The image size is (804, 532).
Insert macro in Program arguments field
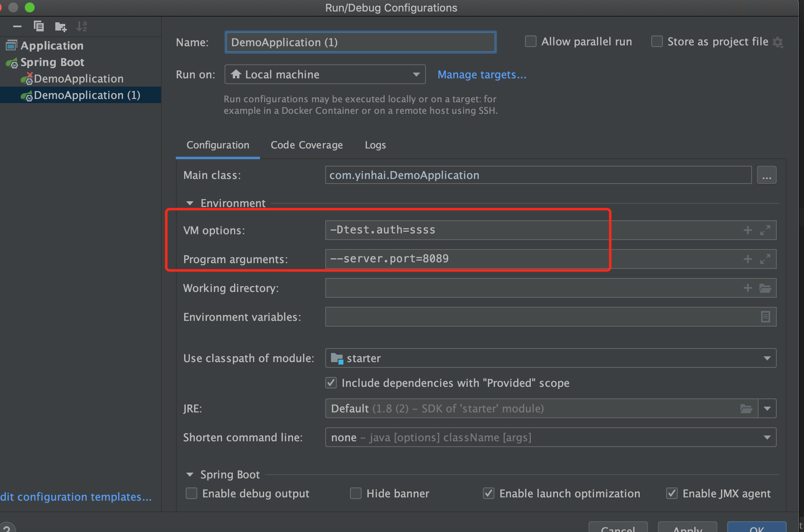(747, 259)
